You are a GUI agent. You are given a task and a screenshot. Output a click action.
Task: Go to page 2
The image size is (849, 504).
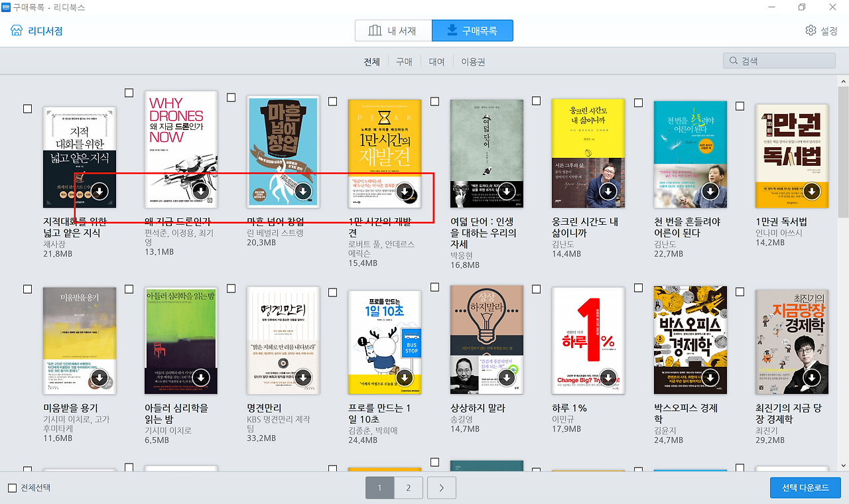click(x=409, y=488)
